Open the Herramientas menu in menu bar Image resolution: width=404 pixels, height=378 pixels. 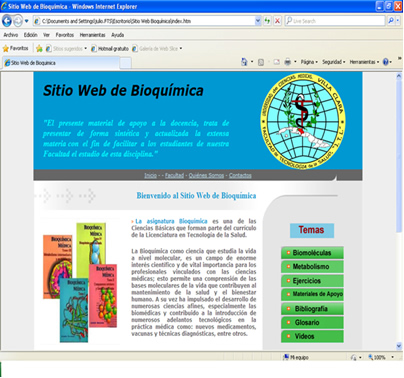[92, 35]
